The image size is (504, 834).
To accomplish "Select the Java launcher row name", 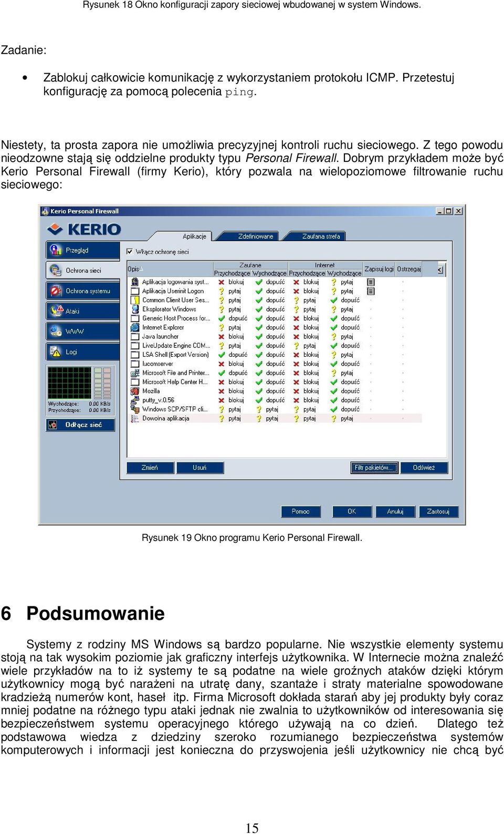I will [x=160, y=337].
